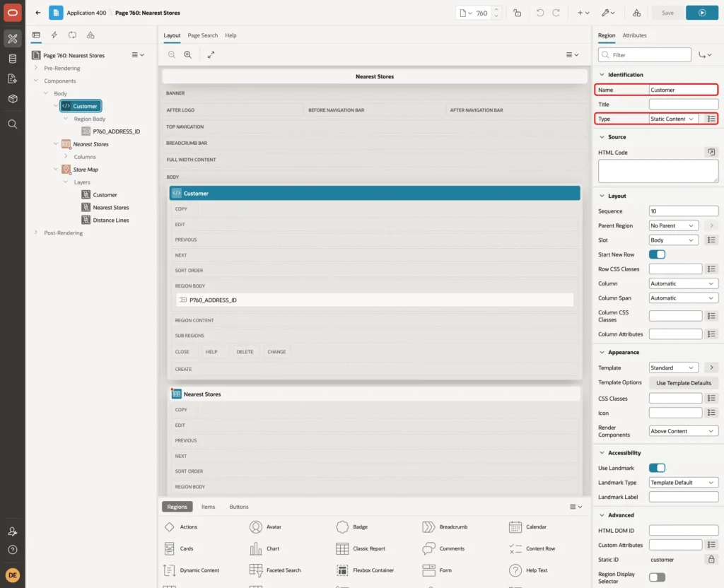Click the Sequence field with value 10
The width and height of the screenshot is (724, 588).
click(684, 211)
